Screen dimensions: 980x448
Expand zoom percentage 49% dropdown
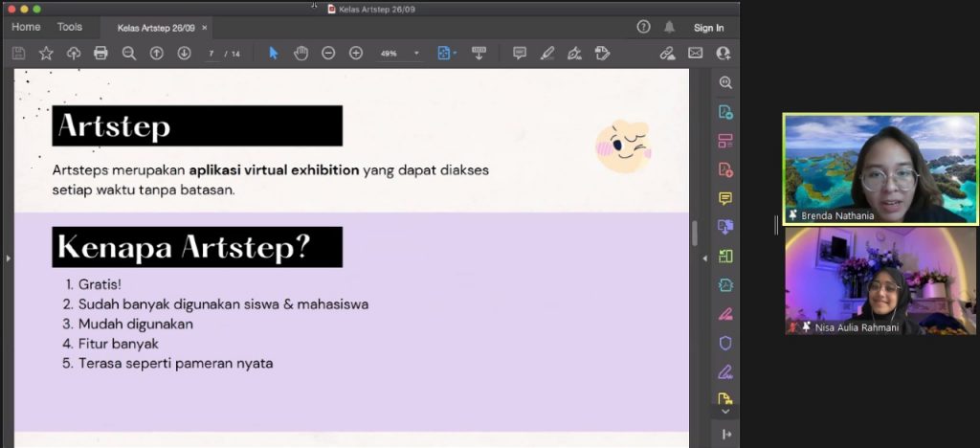[417, 54]
